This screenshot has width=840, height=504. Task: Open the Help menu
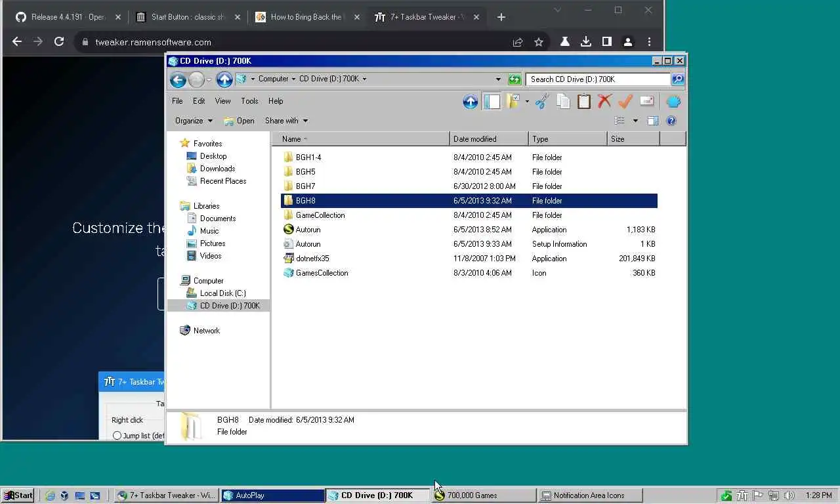276,101
